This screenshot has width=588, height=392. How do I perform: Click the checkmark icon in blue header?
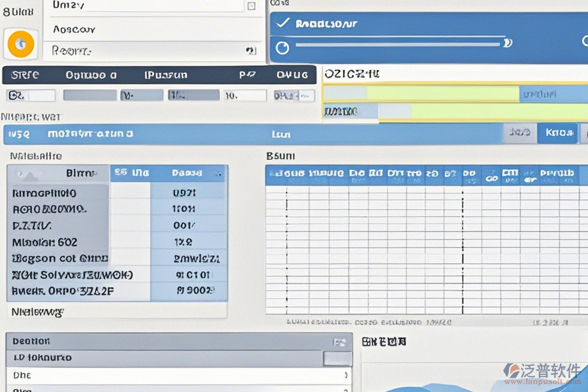[x=282, y=24]
